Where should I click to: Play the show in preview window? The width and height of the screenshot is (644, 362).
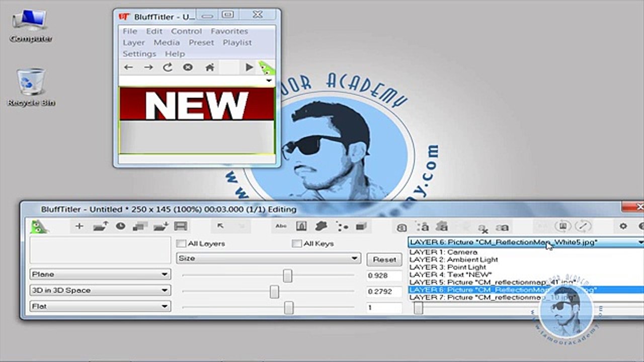coord(249,67)
